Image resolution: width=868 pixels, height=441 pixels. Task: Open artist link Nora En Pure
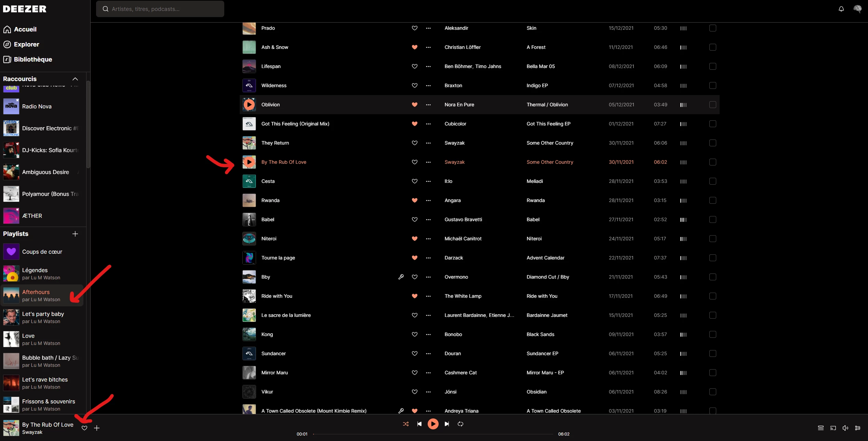coord(459,105)
